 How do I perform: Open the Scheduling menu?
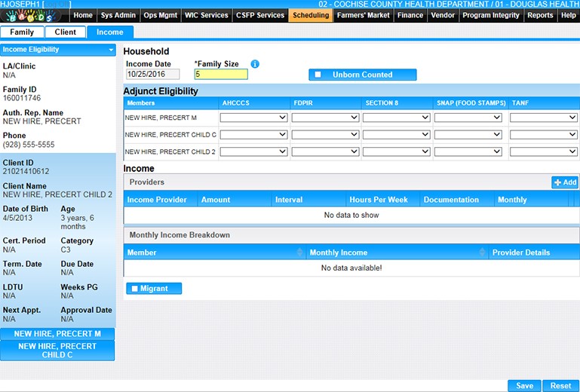point(310,15)
